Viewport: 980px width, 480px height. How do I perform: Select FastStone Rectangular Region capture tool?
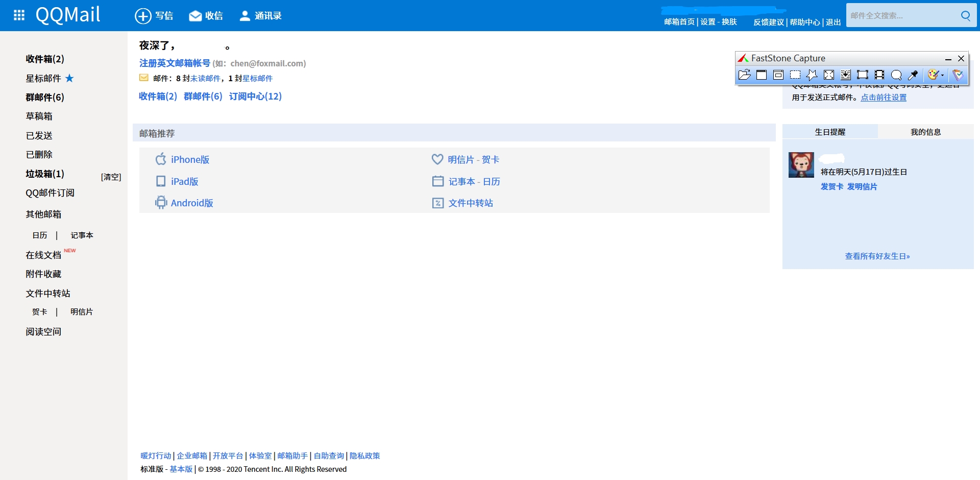click(x=795, y=75)
